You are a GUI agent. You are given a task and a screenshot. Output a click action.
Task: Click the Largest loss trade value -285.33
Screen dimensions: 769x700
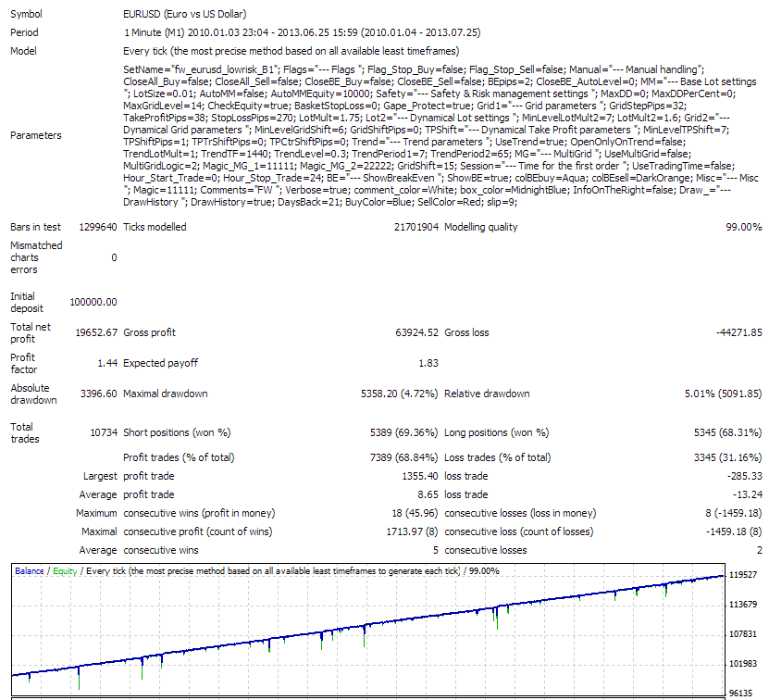(745, 476)
